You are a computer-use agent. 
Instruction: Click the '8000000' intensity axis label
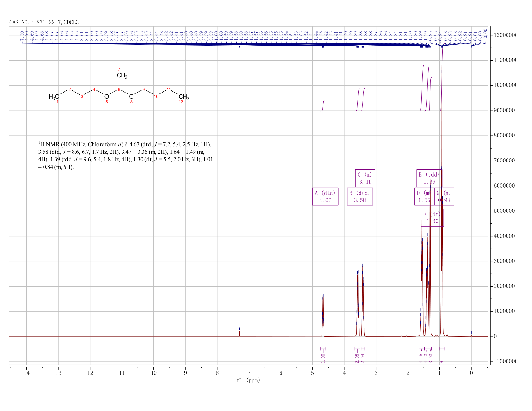pyautogui.click(x=504, y=136)
